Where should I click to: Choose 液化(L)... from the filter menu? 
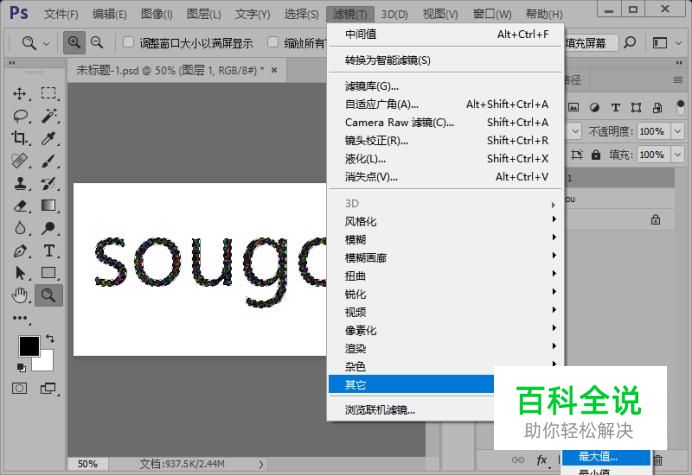pyautogui.click(x=445, y=158)
